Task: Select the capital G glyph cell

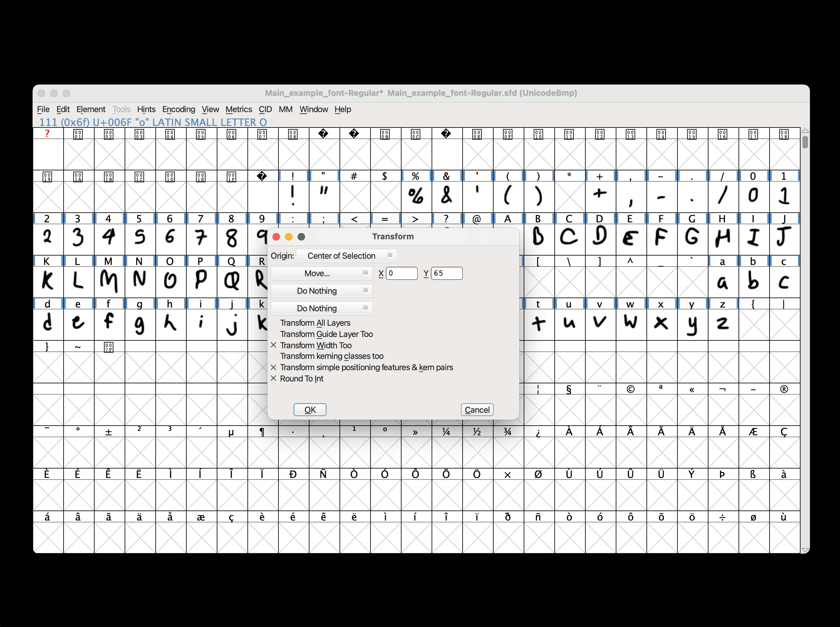Action: pos(693,239)
